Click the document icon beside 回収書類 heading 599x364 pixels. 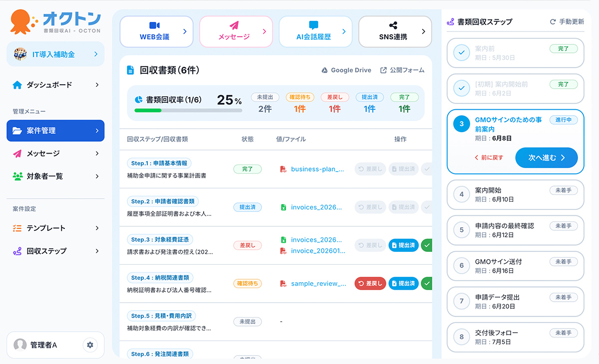[130, 70]
